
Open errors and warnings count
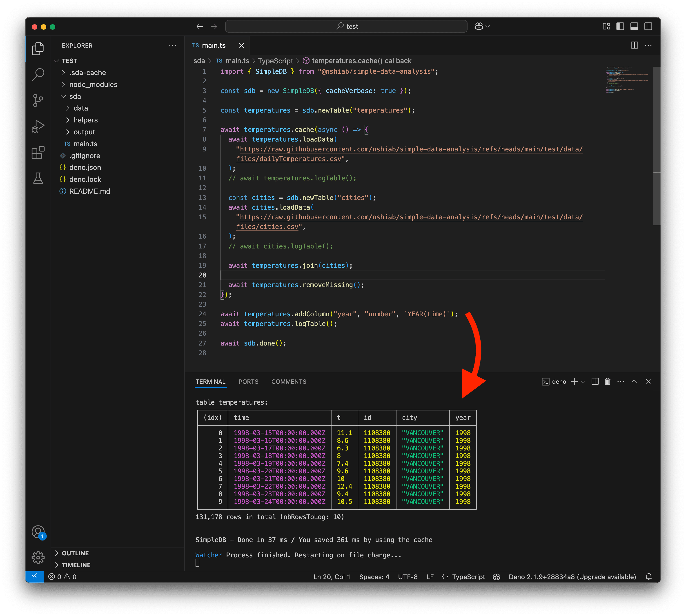click(x=62, y=577)
